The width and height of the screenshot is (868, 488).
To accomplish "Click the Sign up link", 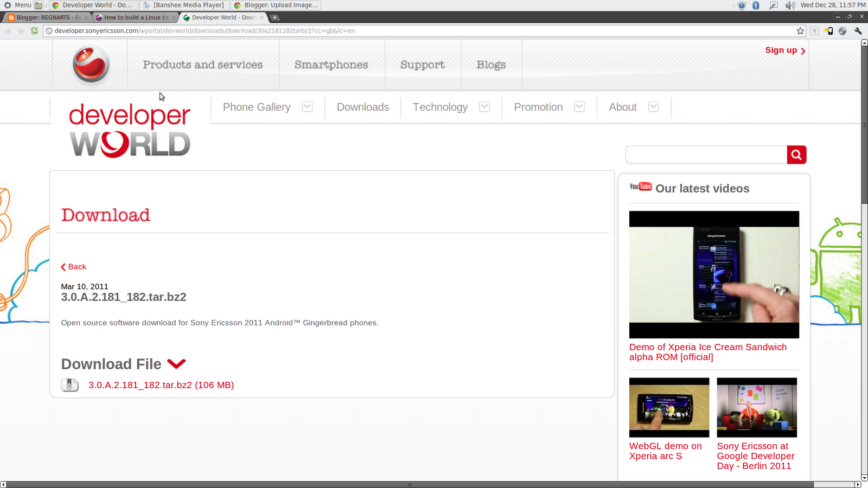I will tap(785, 50).
